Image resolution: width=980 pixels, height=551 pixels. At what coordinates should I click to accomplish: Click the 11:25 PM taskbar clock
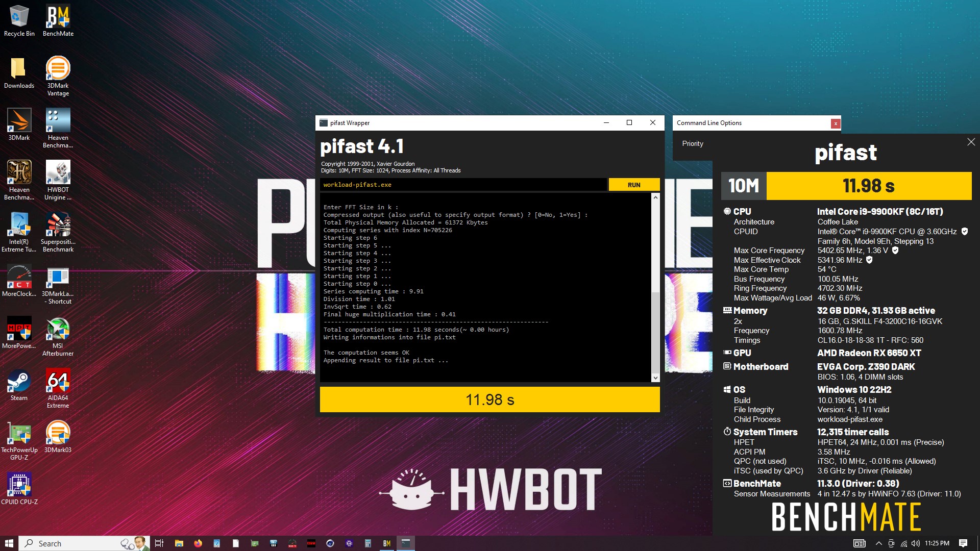(937, 543)
